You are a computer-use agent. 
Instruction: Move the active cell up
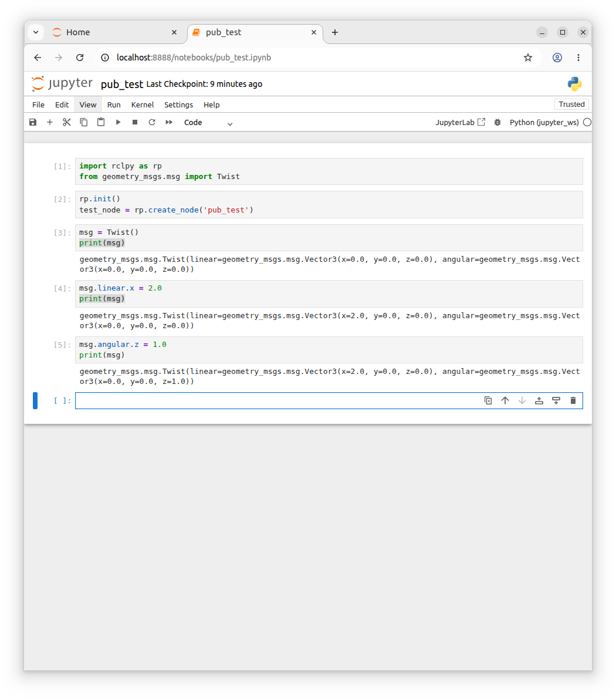(x=505, y=400)
